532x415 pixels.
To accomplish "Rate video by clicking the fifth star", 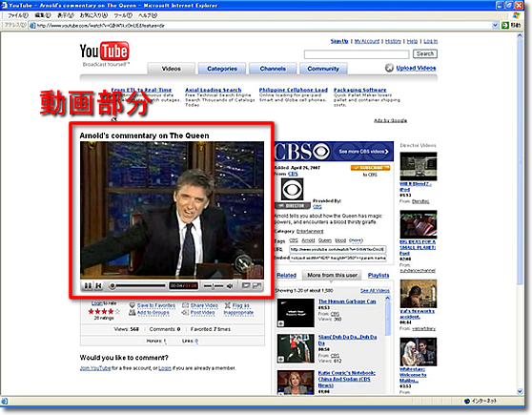I will 117,311.
